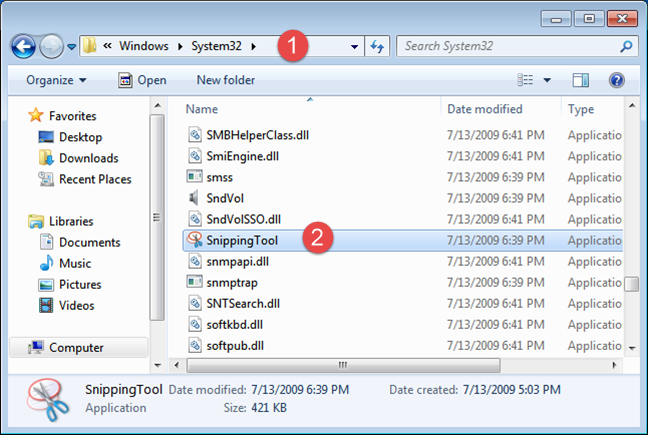Sort by the Name column header
This screenshot has height=435, width=648.
[x=202, y=109]
